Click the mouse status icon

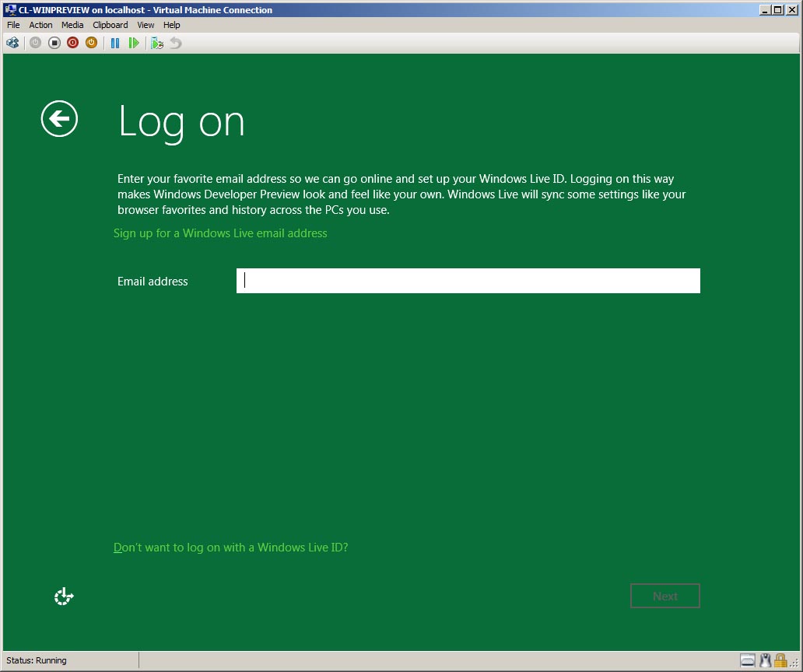pos(765,660)
